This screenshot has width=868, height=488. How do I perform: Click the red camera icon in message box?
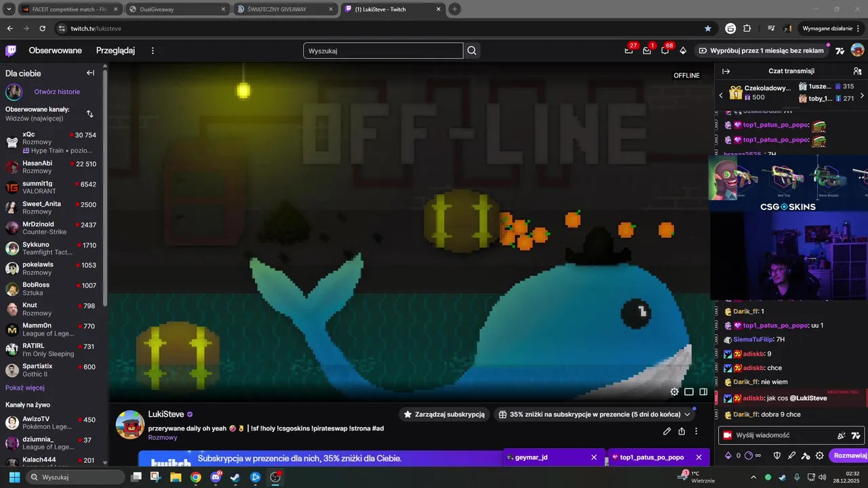[728, 435]
